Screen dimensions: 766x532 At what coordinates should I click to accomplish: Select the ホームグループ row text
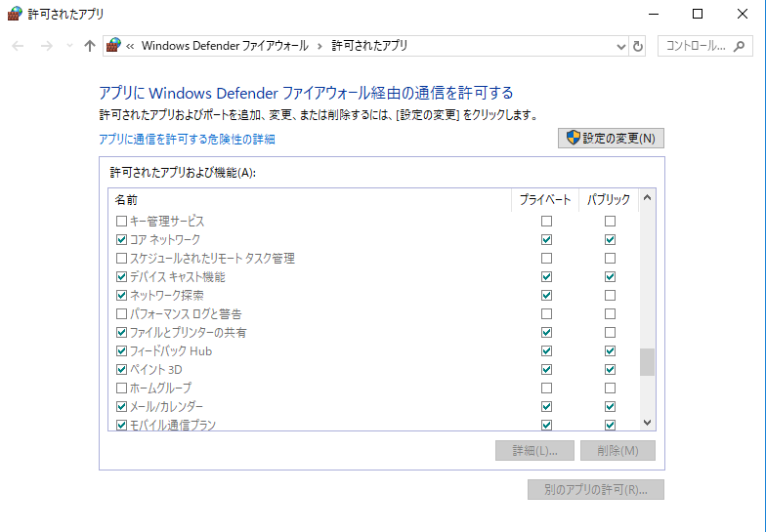click(x=160, y=389)
